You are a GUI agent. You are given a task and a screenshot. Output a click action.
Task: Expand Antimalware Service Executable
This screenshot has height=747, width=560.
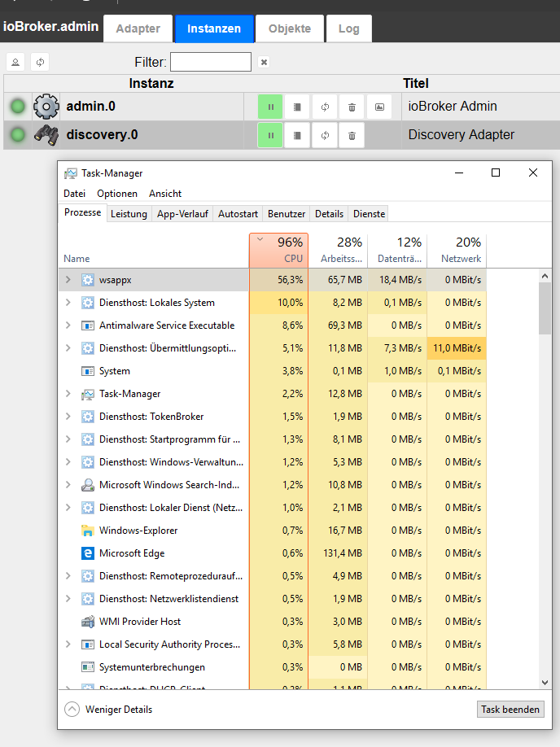(68, 325)
